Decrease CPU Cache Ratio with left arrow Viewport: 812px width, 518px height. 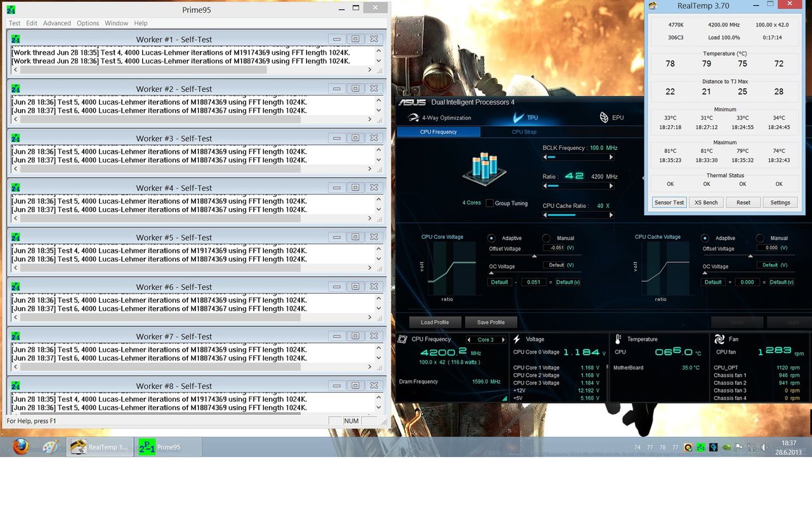(x=545, y=215)
